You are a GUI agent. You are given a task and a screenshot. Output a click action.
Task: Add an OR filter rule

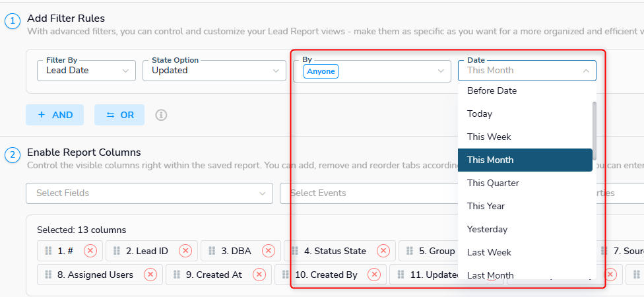(119, 115)
